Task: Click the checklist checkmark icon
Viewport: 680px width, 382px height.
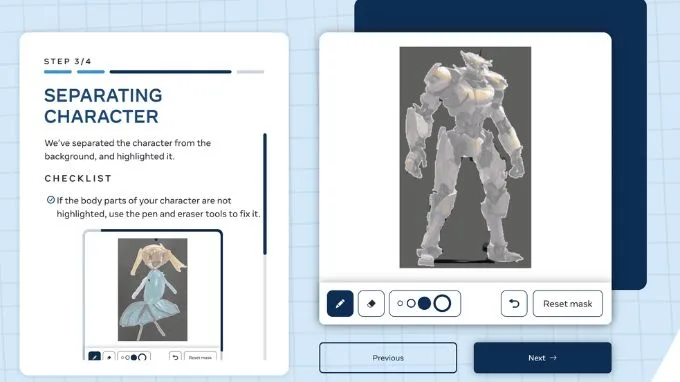Action: pyautogui.click(x=51, y=200)
